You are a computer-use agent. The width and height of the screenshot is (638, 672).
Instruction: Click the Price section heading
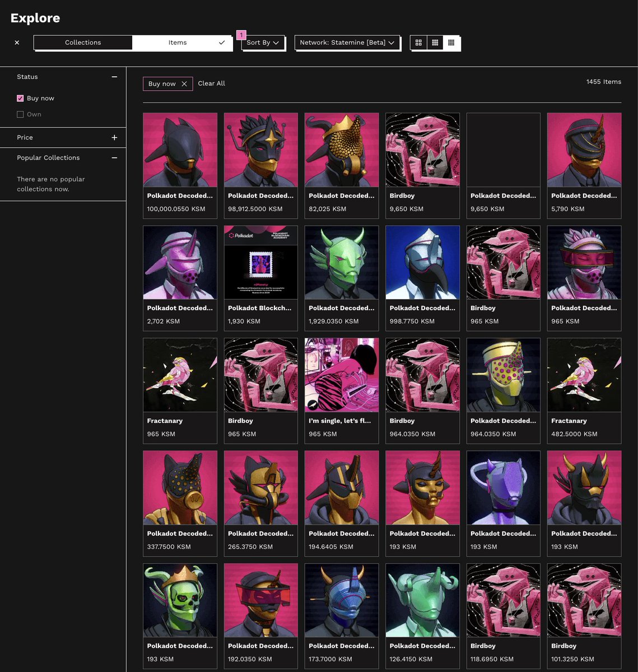click(25, 138)
